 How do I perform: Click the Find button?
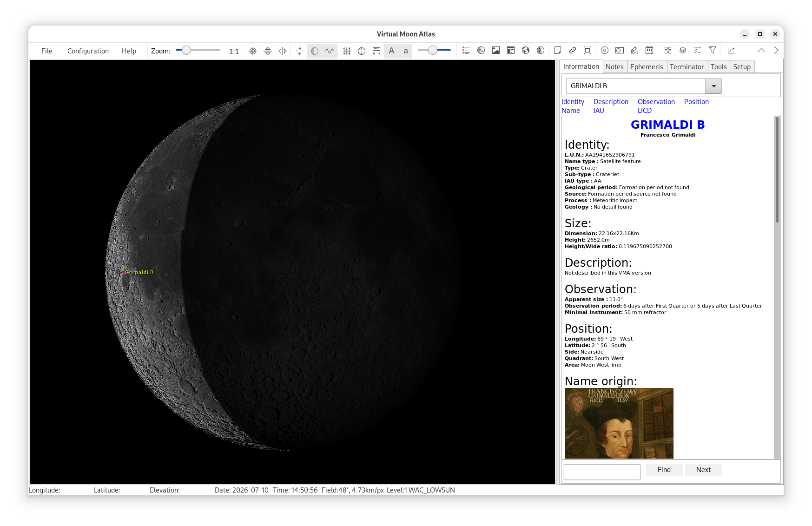point(664,470)
